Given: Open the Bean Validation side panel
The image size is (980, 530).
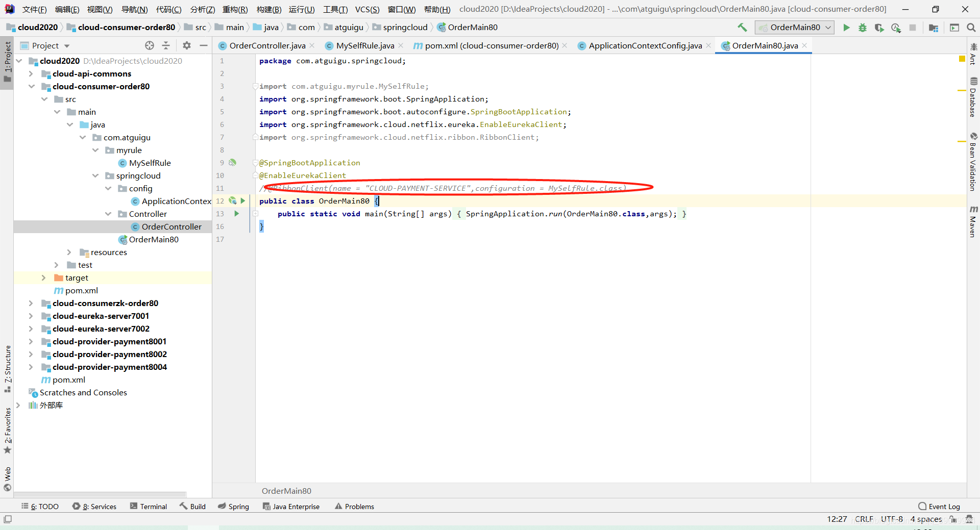Looking at the screenshot, I should [x=973, y=162].
